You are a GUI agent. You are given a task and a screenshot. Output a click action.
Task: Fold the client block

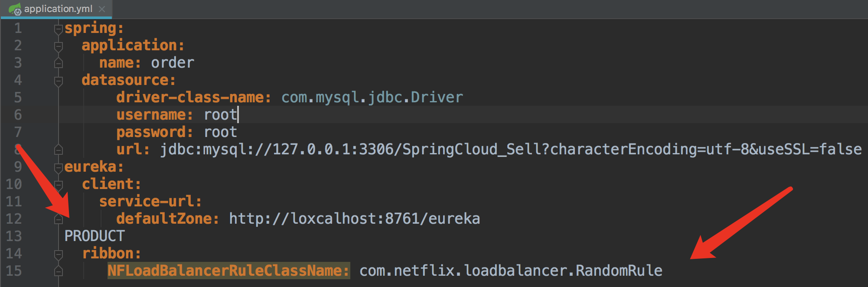(x=59, y=185)
